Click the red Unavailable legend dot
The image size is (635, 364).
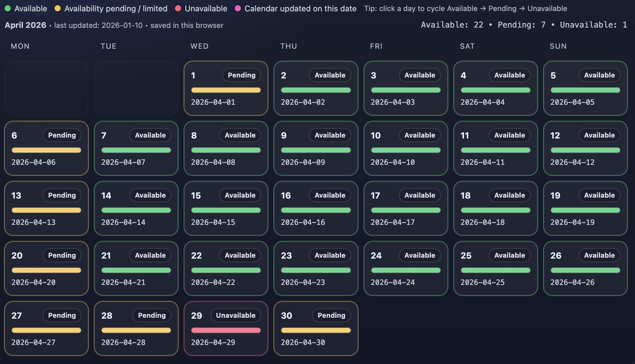click(x=178, y=9)
